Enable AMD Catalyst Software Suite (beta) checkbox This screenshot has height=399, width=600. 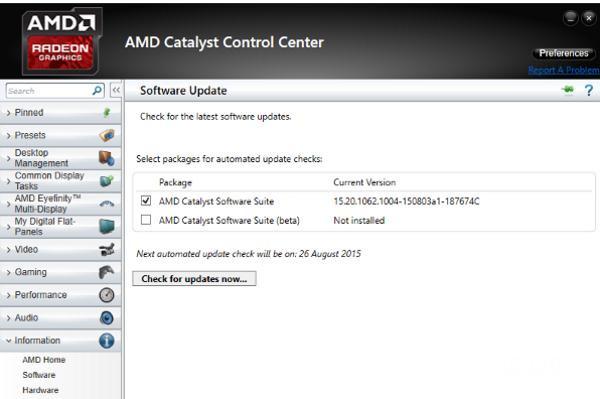tap(146, 220)
